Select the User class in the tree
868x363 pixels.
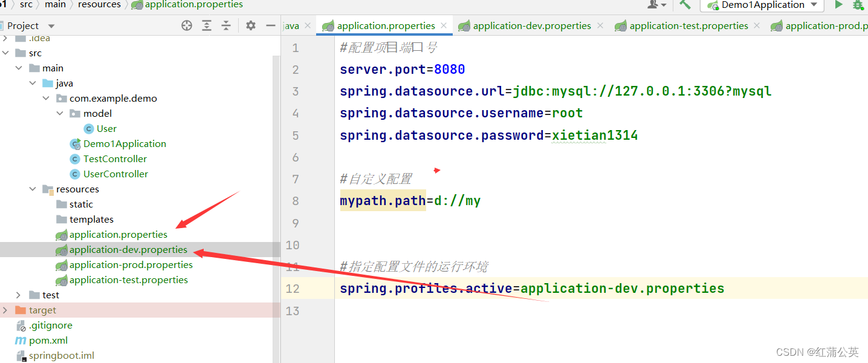106,128
